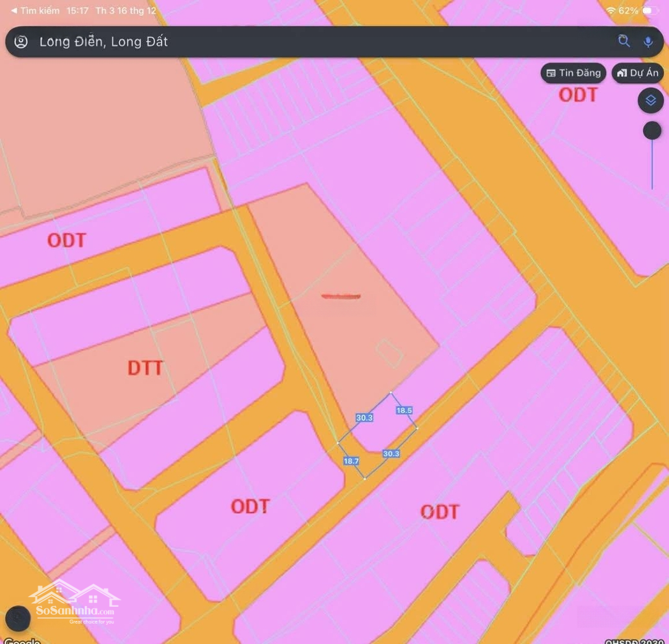This screenshot has height=644, width=669.
Task: Click the magnifying glass search icon
Action: [624, 41]
